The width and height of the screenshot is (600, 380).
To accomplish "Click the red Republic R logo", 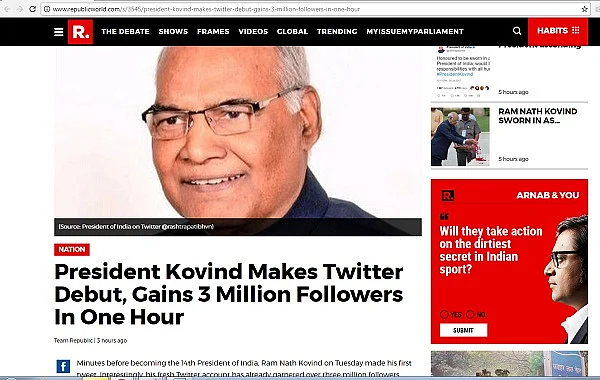I will click(80, 32).
